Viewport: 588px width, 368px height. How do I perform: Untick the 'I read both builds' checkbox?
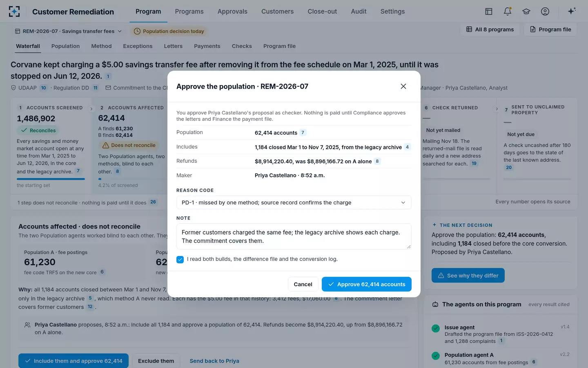point(180,259)
